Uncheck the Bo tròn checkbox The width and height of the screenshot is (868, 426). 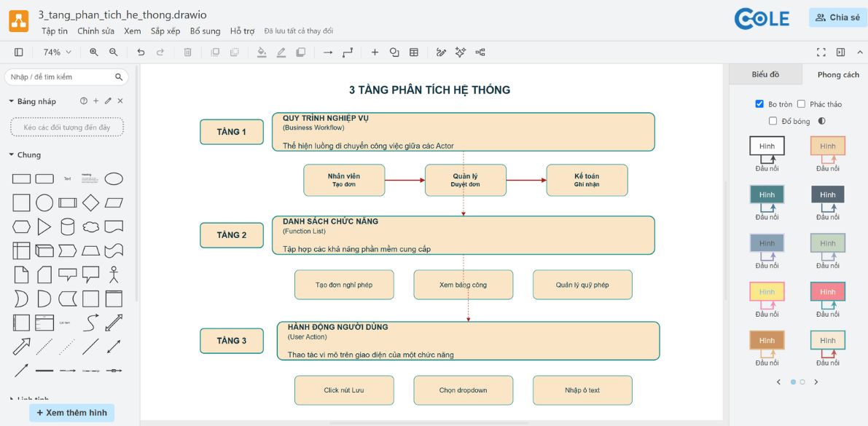click(x=759, y=104)
